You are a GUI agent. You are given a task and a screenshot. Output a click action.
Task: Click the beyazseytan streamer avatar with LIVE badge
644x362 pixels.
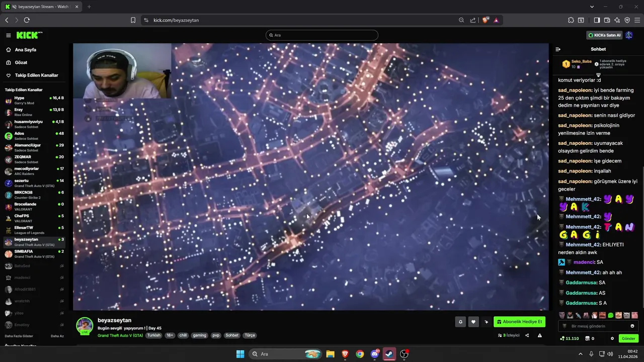pyautogui.click(x=85, y=326)
